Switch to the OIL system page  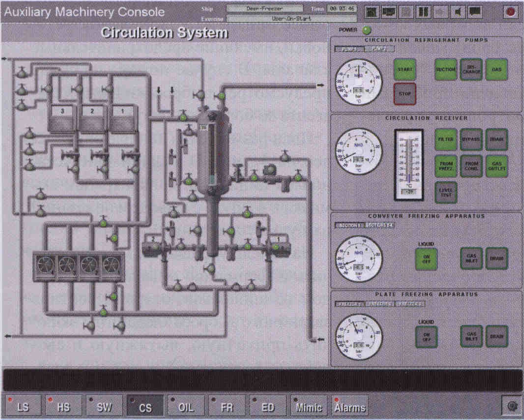point(186,406)
